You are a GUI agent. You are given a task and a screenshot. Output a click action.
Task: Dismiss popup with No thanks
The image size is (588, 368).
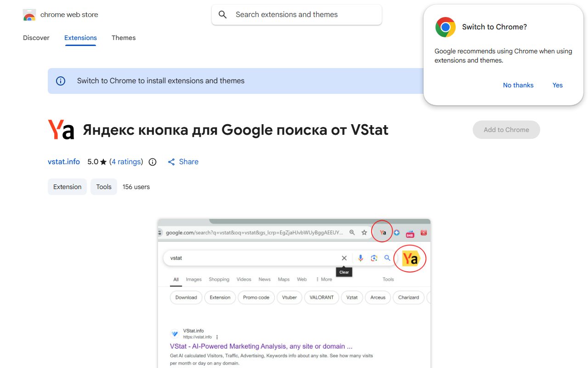[518, 85]
